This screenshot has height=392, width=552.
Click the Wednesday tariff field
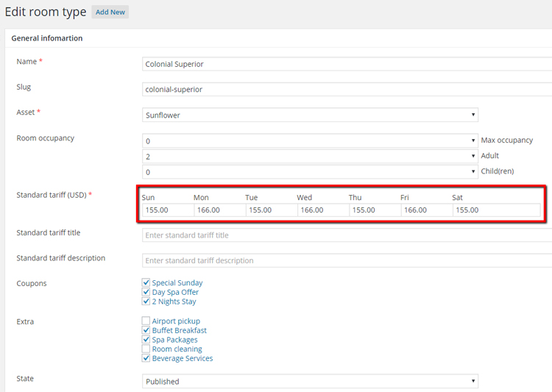point(322,210)
